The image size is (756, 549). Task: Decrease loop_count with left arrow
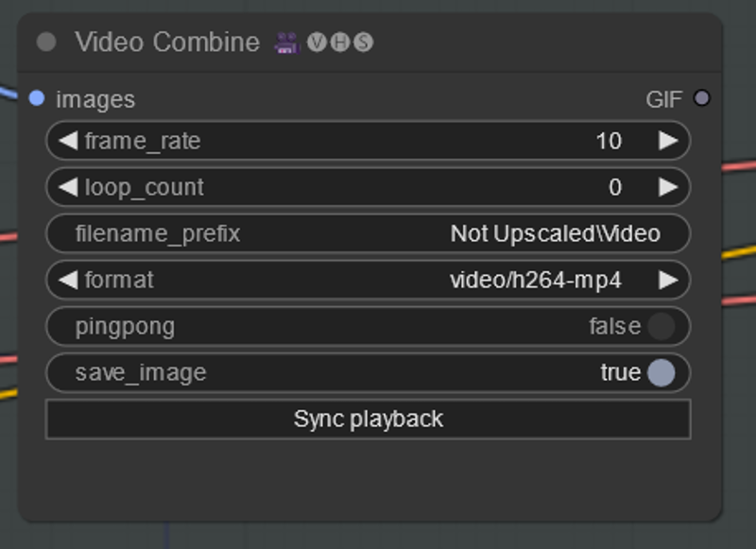pos(68,187)
